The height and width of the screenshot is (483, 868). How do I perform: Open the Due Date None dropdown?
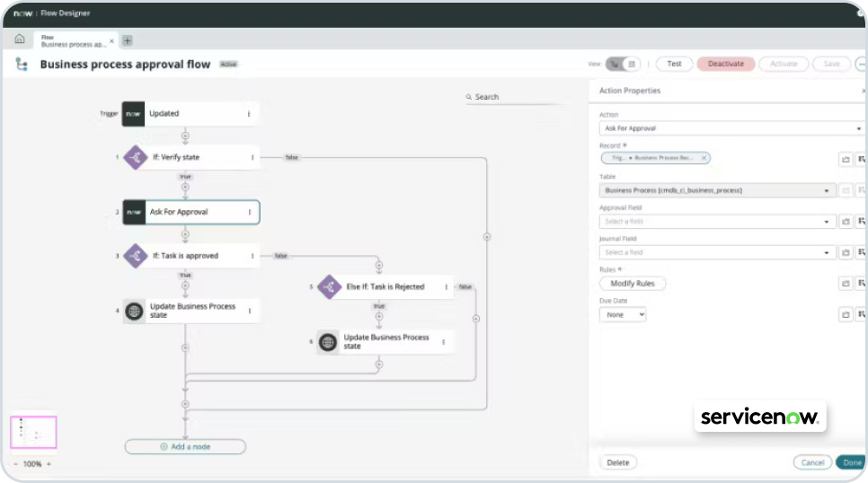(623, 314)
